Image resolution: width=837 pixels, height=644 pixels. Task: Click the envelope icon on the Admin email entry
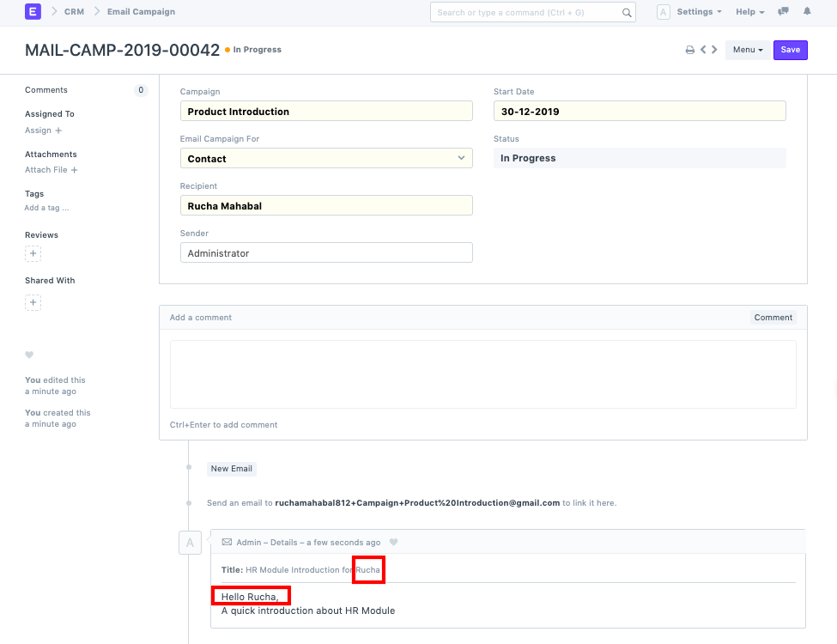pos(226,542)
